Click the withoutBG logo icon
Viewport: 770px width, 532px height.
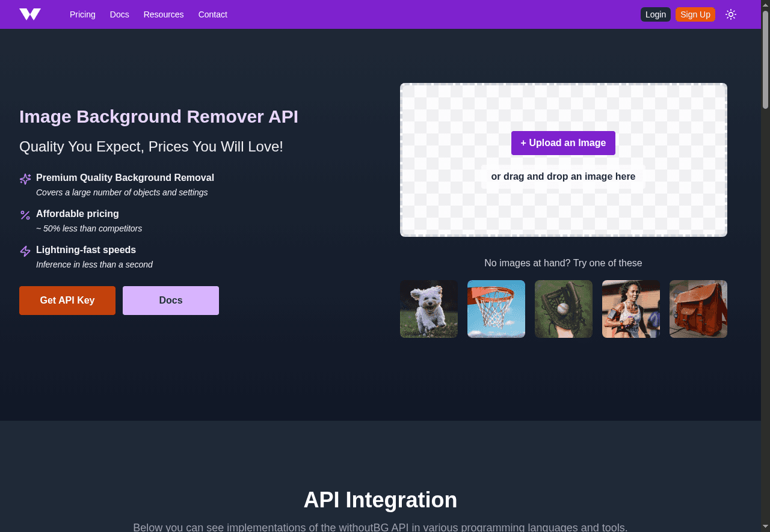(x=29, y=14)
